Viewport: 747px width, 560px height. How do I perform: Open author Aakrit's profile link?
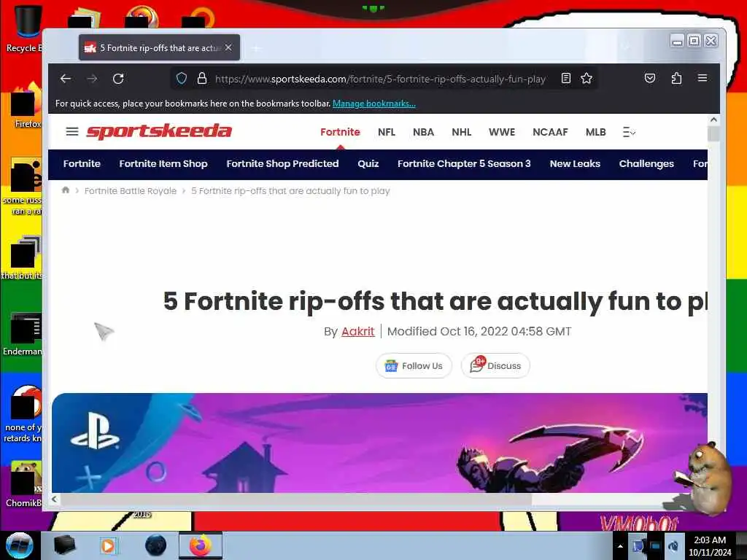click(x=357, y=332)
